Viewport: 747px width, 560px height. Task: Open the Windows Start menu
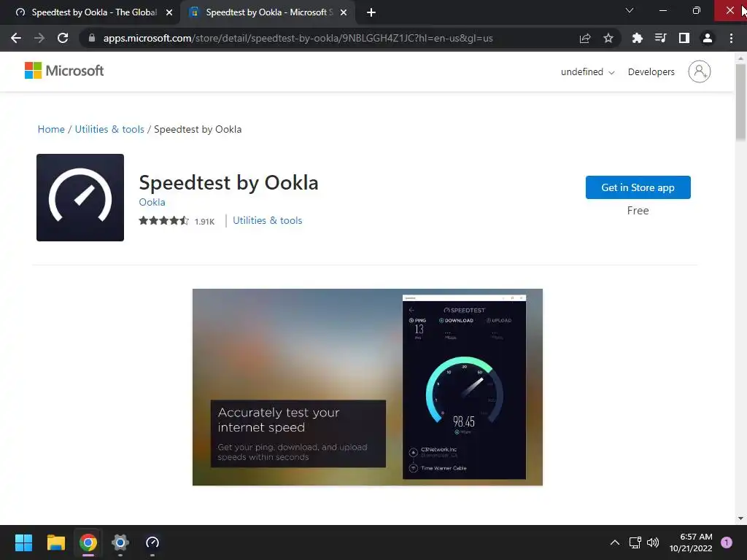[x=23, y=542]
